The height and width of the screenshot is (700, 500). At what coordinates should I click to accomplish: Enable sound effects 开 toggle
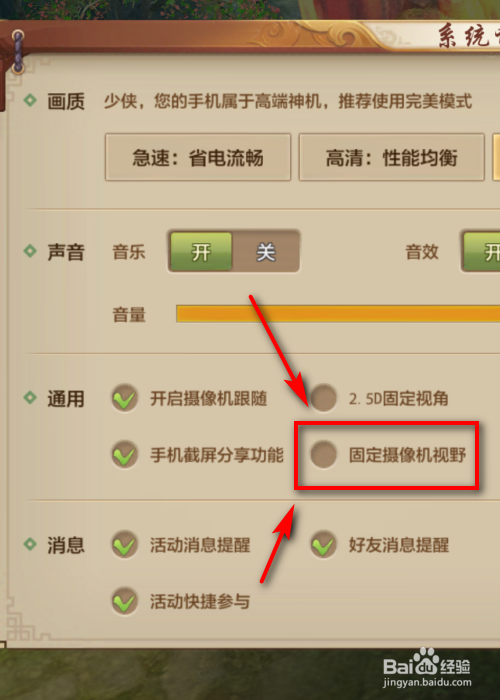(x=483, y=251)
